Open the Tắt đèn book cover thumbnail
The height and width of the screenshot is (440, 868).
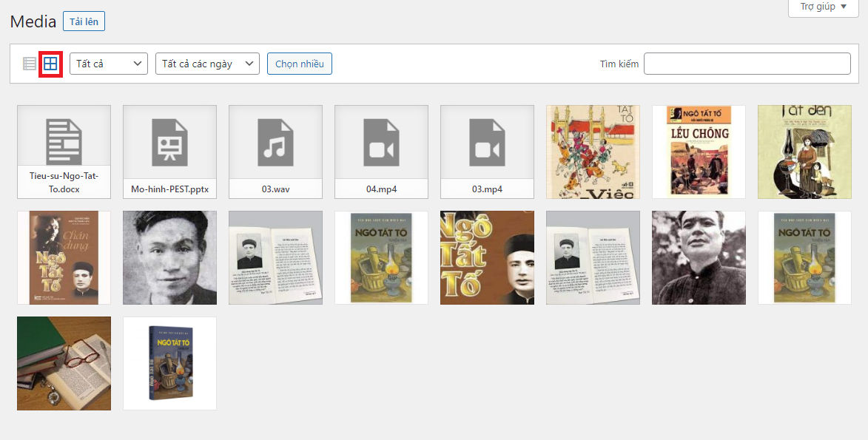804,152
